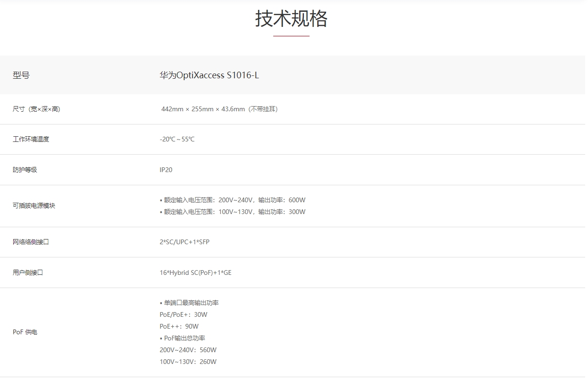Select the 网络络侧接口 label
Screen dimensions: 588x380
click(31, 242)
